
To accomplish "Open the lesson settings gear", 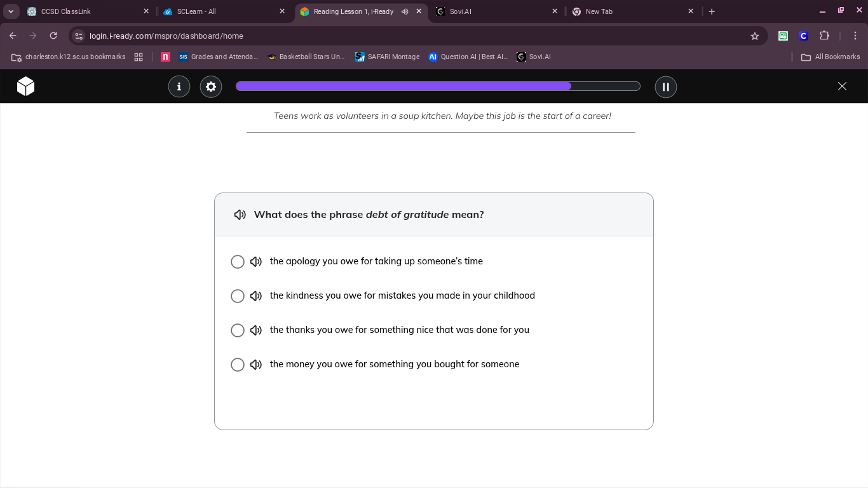I will 211,86.
